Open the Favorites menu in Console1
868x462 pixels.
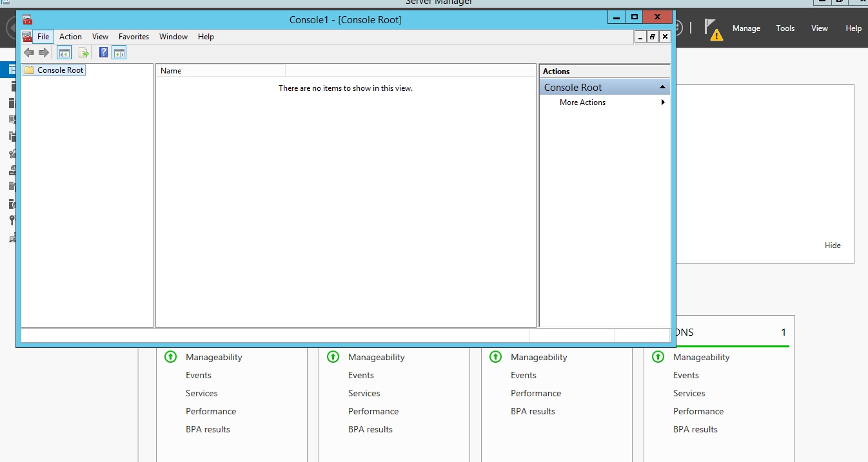point(133,37)
